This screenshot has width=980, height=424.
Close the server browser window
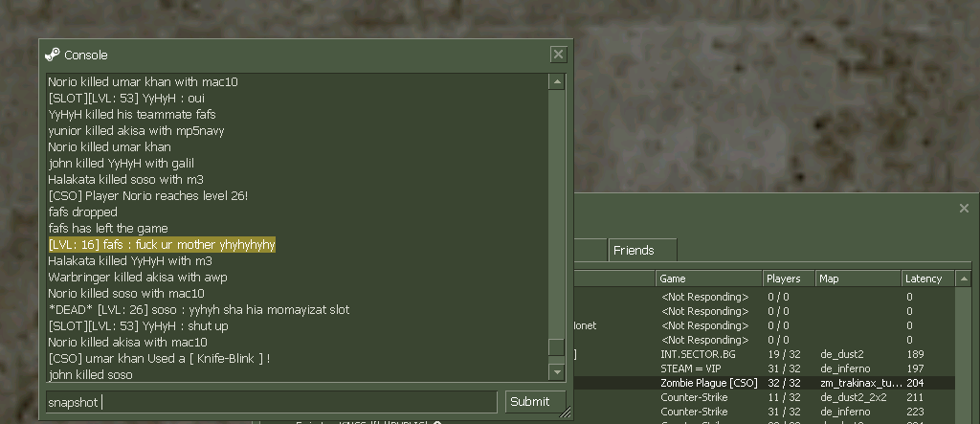[964, 208]
